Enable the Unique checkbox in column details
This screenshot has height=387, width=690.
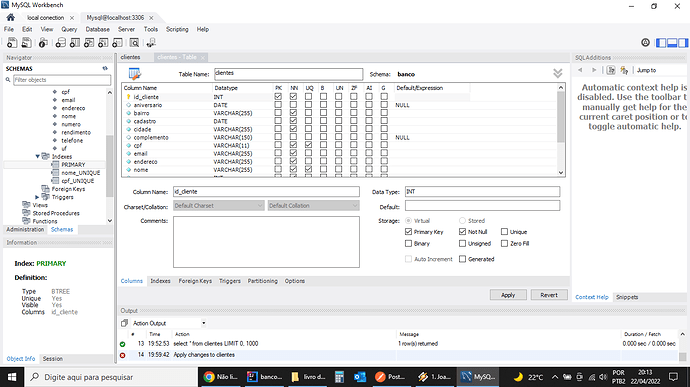pyautogui.click(x=504, y=232)
